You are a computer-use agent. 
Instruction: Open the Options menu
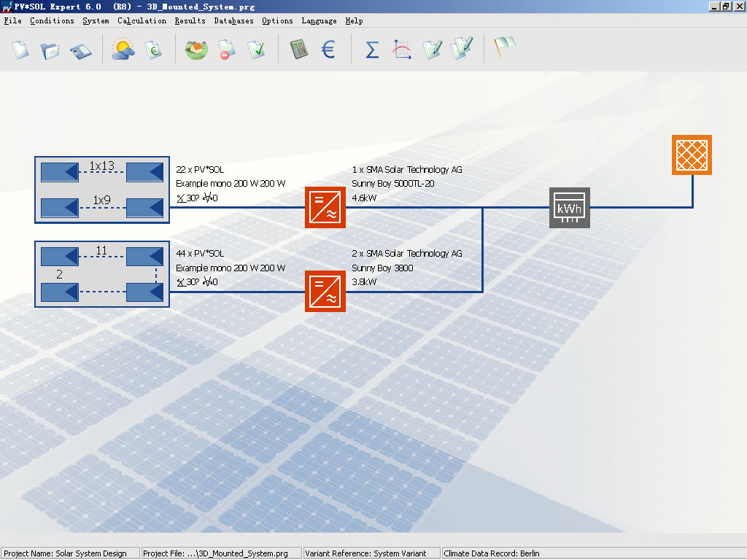[x=277, y=21]
